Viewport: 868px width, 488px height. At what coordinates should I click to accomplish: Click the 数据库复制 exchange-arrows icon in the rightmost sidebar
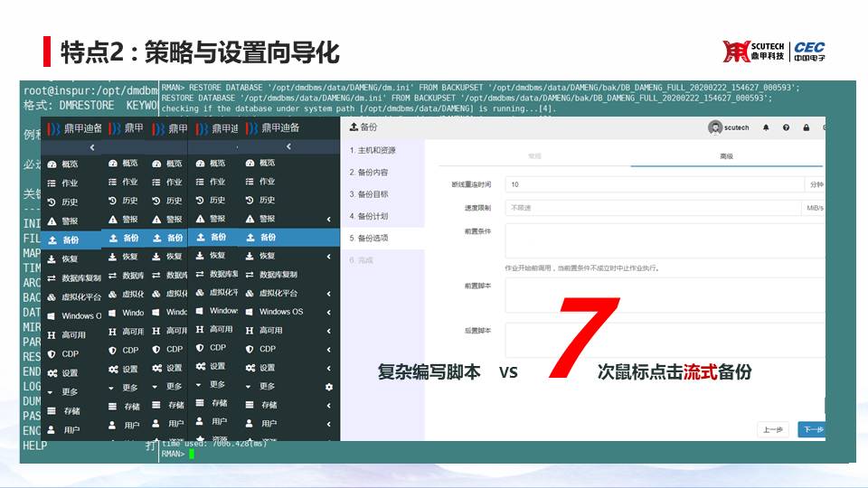[250, 275]
